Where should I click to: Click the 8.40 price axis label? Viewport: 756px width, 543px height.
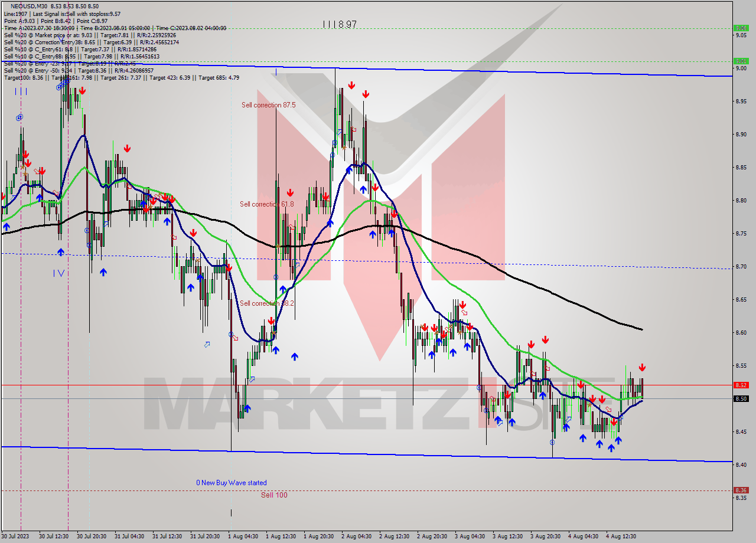click(741, 465)
